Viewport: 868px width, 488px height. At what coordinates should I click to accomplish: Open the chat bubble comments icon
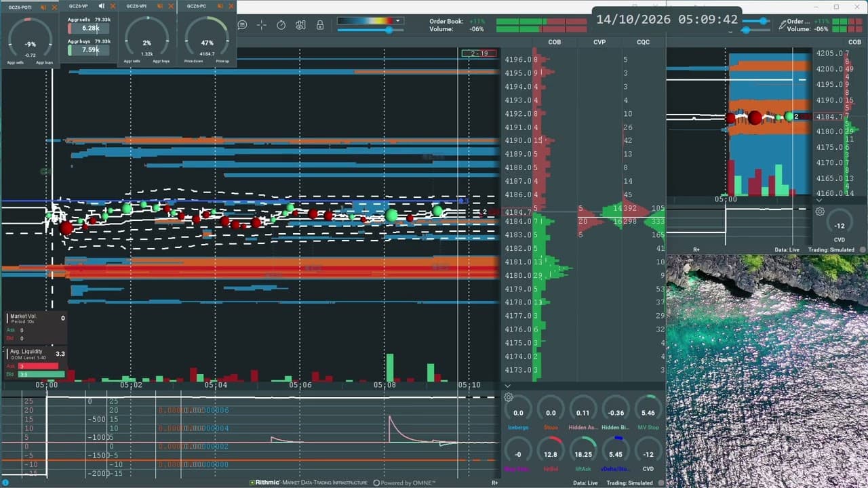point(242,25)
